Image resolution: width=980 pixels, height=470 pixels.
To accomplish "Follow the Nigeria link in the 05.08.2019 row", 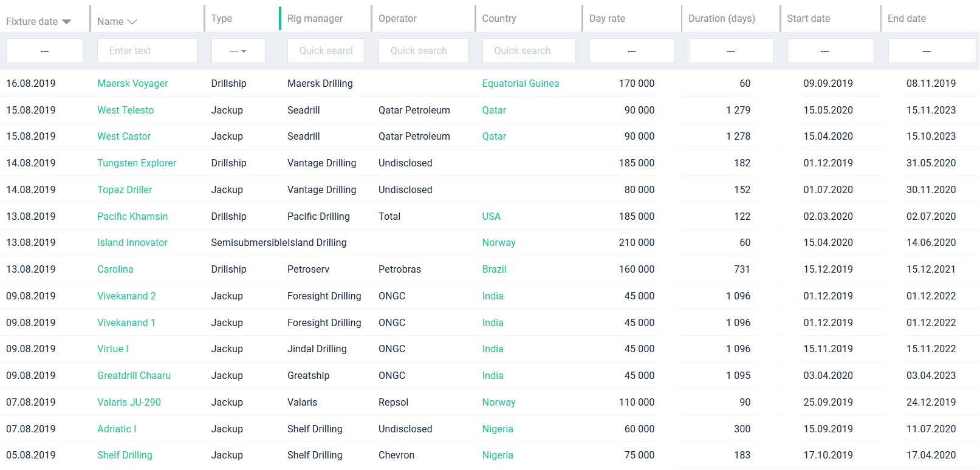I will tap(498, 455).
